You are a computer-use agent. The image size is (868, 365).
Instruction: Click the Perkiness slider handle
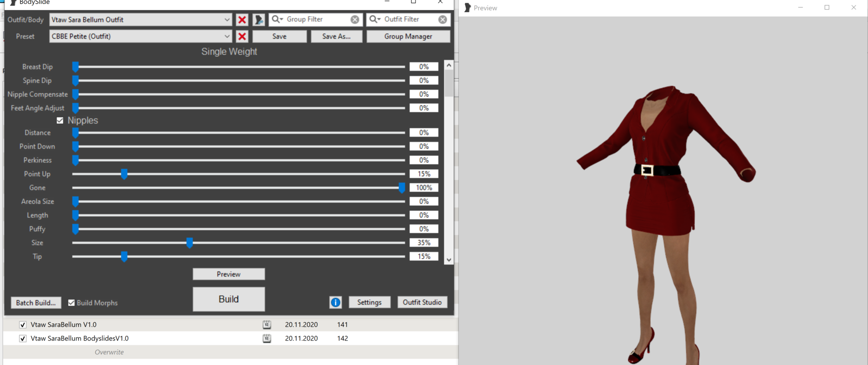coord(75,161)
